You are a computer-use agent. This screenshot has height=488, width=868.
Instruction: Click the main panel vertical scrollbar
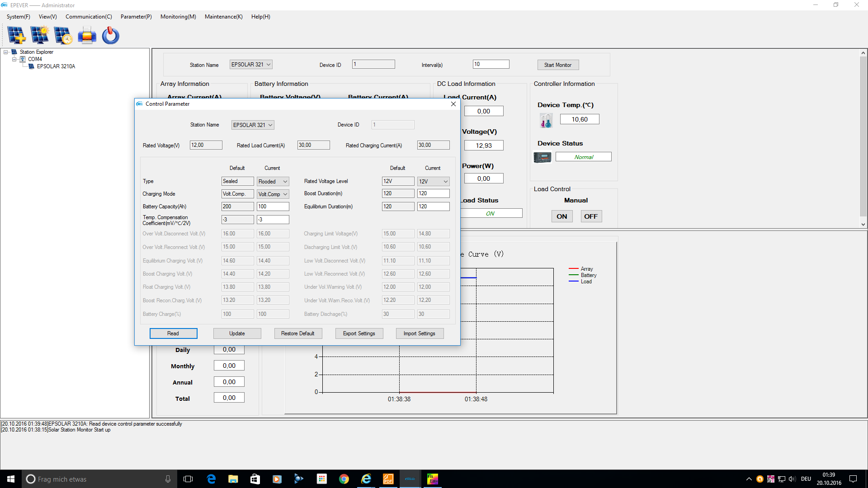click(863, 136)
